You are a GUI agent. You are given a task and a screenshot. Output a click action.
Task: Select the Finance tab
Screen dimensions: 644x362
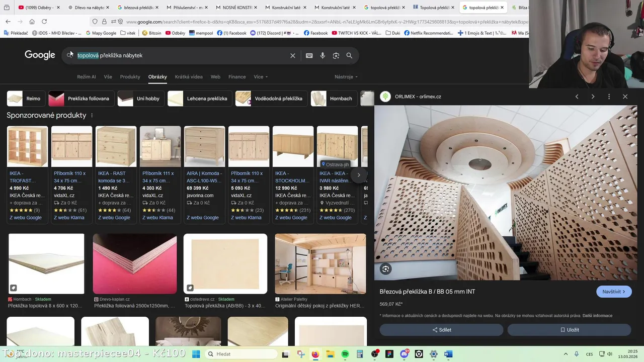pos(237,77)
